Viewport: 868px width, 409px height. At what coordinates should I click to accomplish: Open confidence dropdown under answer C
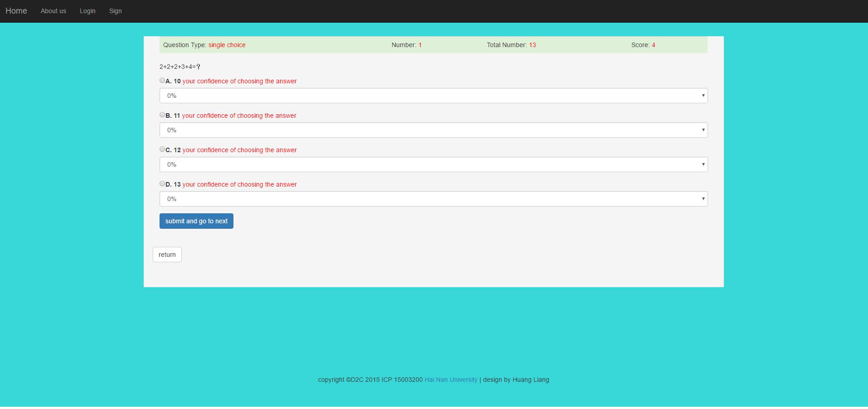pos(433,164)
